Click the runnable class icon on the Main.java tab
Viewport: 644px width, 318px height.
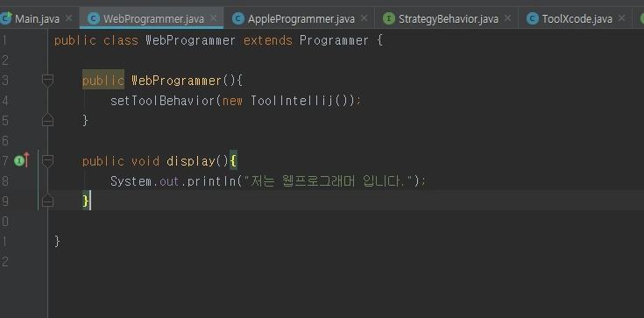click(6, 18)
